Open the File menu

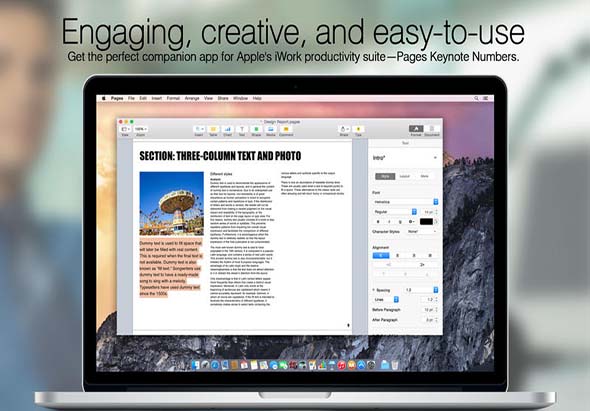point(131,98)
